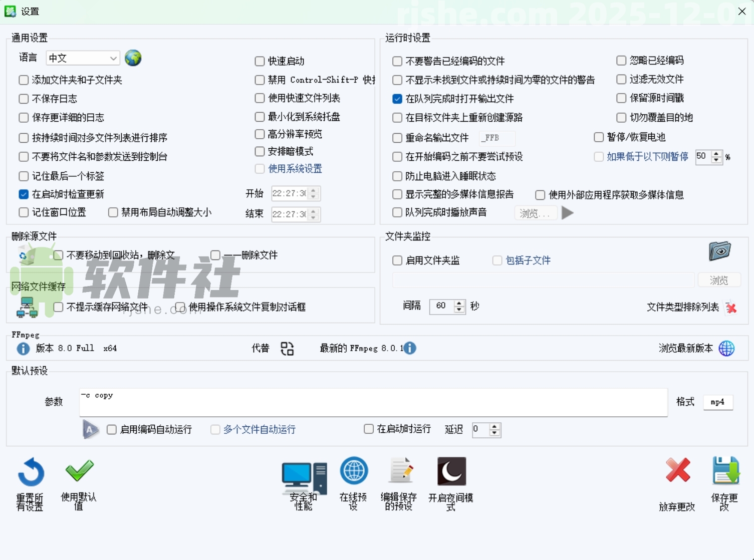This screenshot has width=754, height=560.
Task: Click the multiple files auto-run link
Action: [259, 429]
